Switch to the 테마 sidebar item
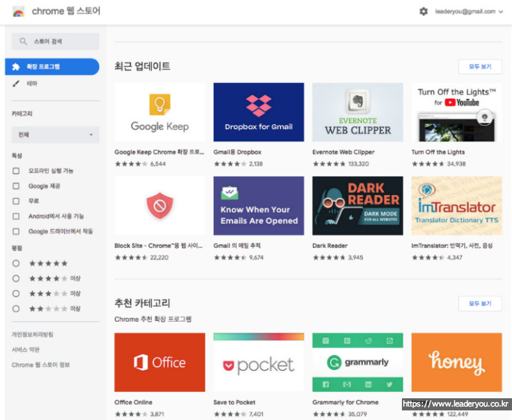This screenshot has width=512, height=420. pyautogui.click(x=32, y=84)
